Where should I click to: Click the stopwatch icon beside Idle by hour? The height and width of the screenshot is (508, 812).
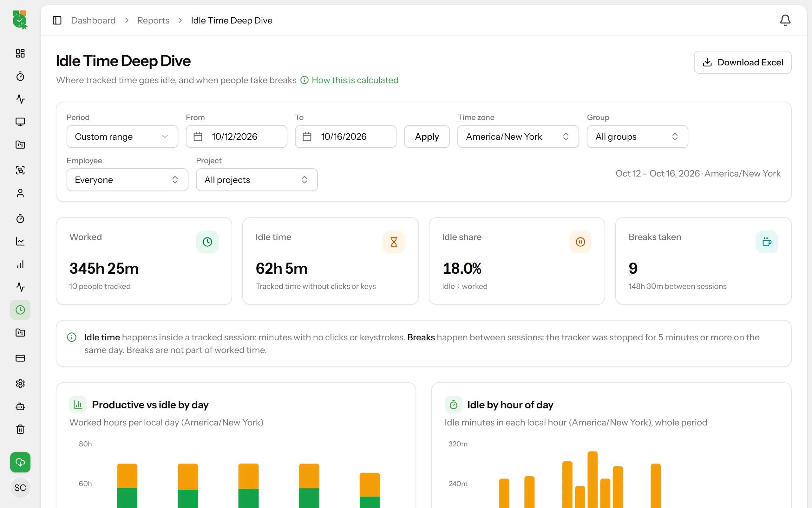pyautogui.click(x=453, y=404)
